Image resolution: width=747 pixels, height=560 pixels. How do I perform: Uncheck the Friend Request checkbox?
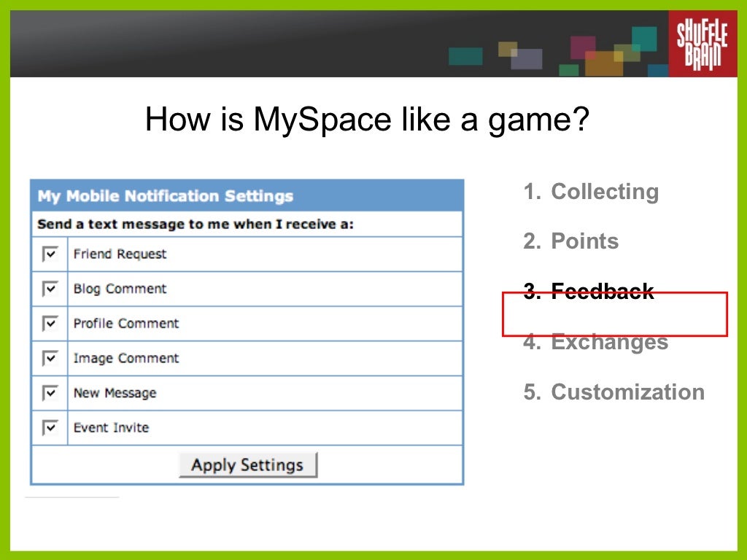tap(50, 254)
